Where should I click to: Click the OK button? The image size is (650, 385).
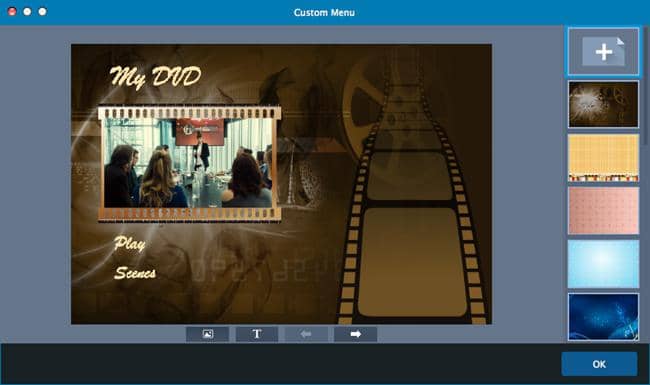click(x=599, y=364)
